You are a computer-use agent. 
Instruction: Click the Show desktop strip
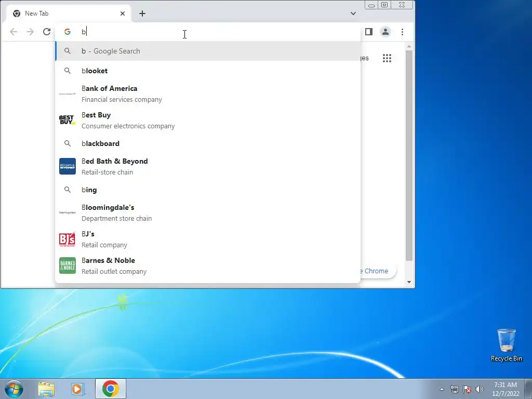[x=528, y=389]
